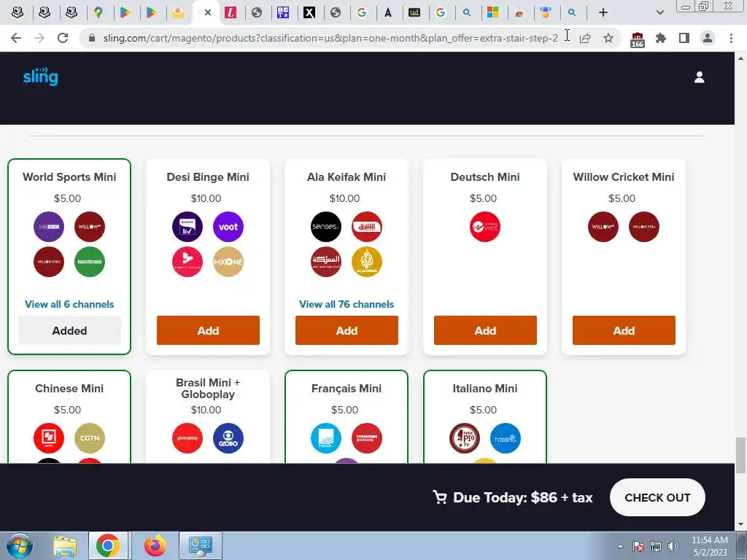Go back to the previous page
This screenshot has width=747, height=560.
pos(16,38)
